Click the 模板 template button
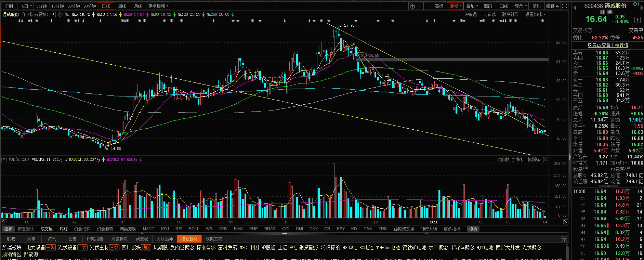The width and height of the screenshot is (644, 260). pos(473,229)
